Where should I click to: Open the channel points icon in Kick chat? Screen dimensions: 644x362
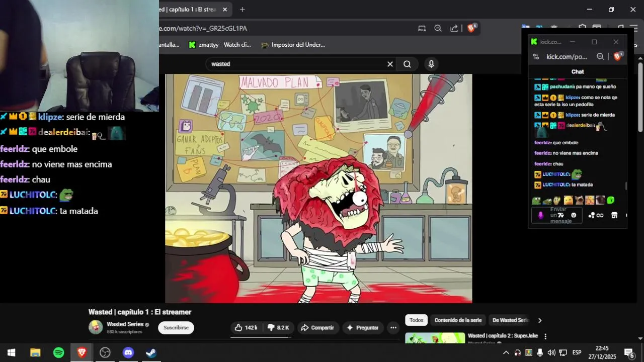coord(592,215)
